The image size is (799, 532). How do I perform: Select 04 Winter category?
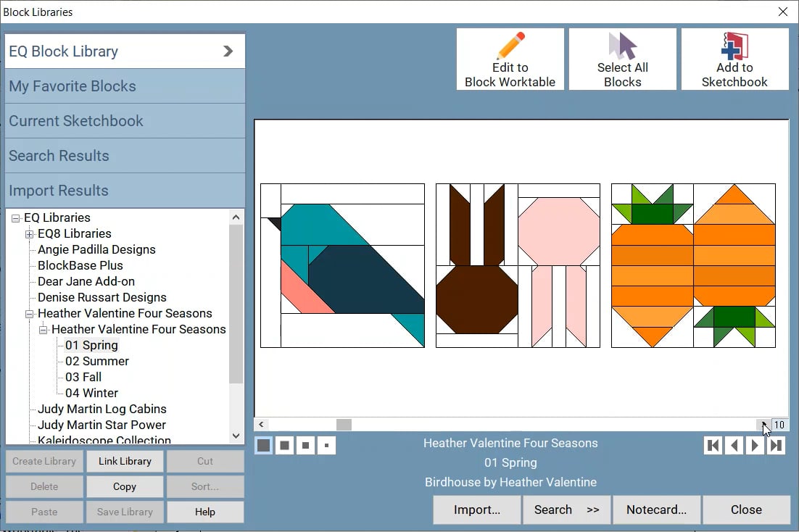click(91, 393)
